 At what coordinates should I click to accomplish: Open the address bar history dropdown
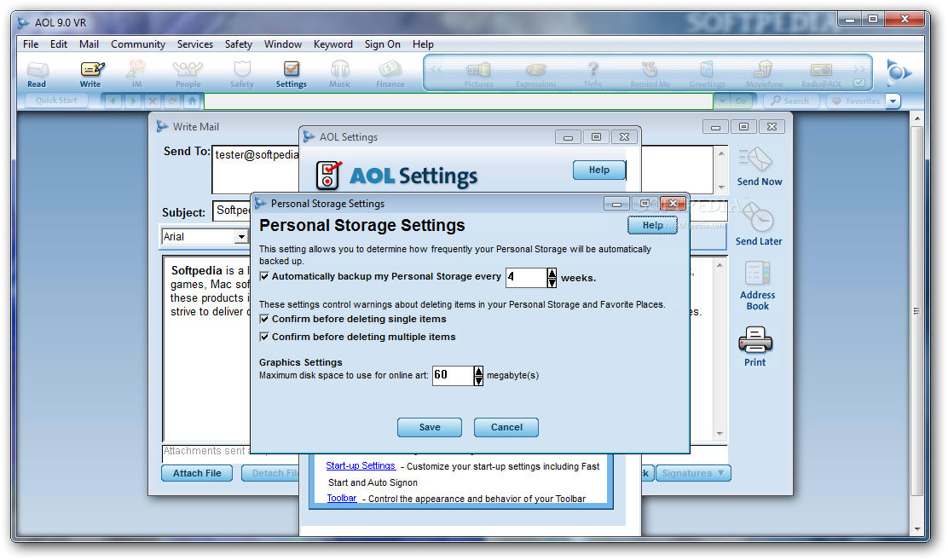click(x=722, y=101)
